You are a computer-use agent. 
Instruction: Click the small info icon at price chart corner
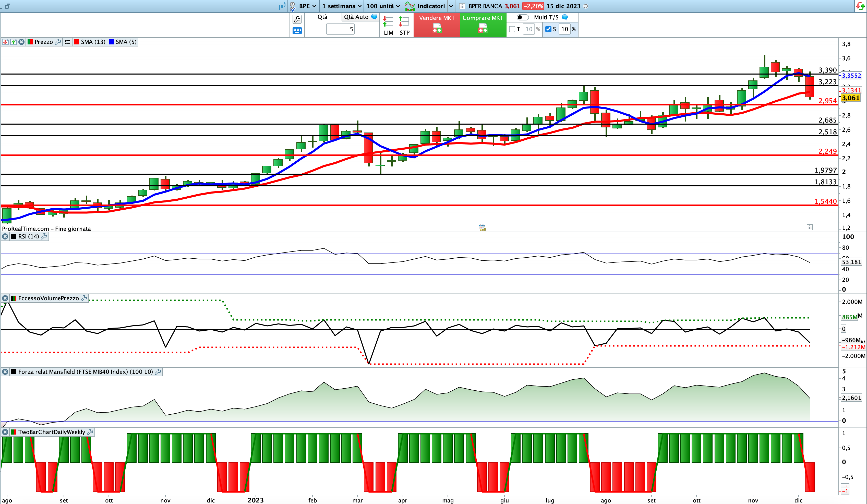[x=810, y=227]
